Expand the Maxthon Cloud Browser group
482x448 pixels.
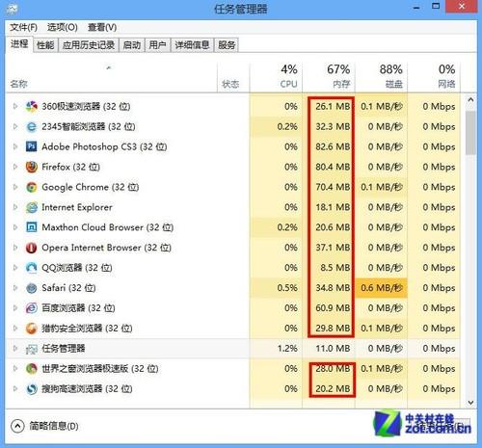click(15, 227)
